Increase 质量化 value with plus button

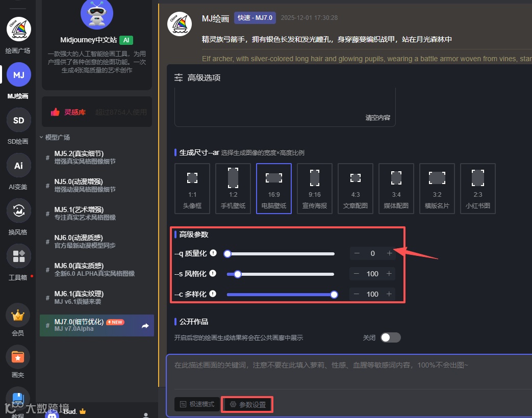tap(389, 253)
